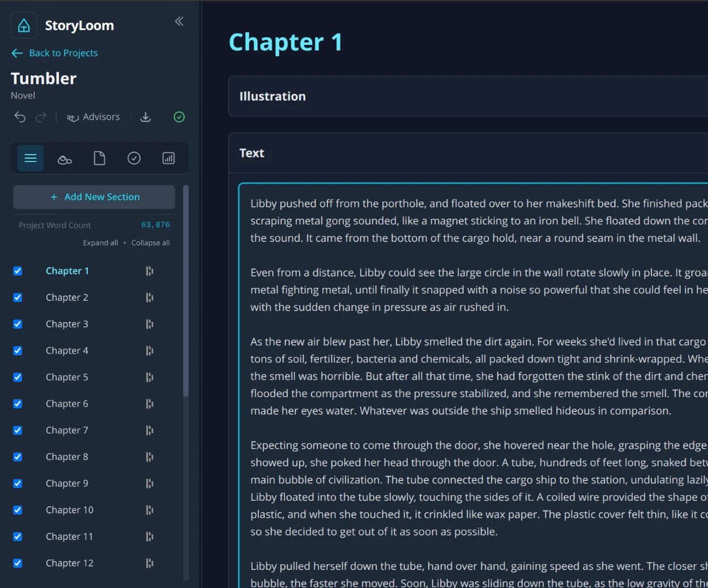Image resolution: width=708 pixels, height=588 pixels.
Task: Select Chapter 1 in the outline
Action: point(67,271)
